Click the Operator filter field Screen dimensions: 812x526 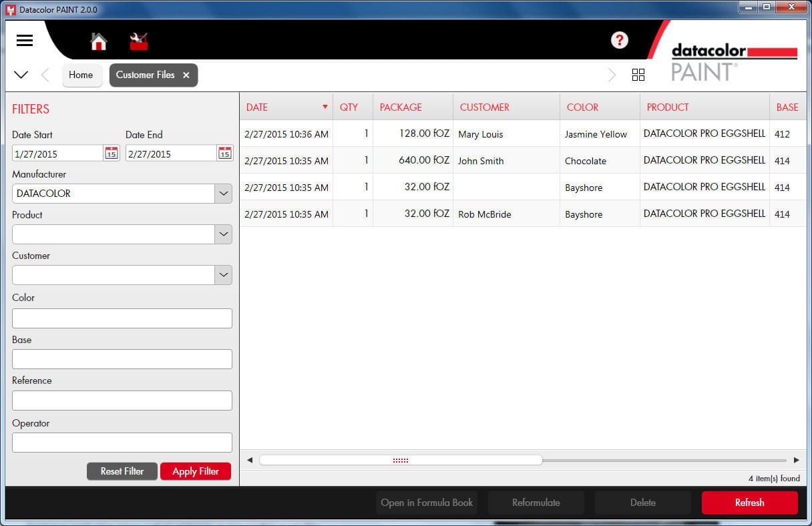[122, 443]
